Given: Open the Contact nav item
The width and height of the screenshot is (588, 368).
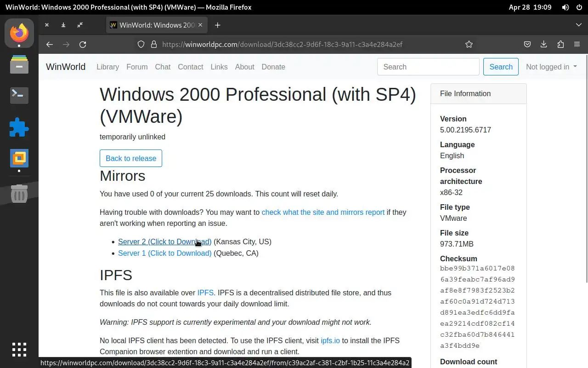Looking at the screenshot, I should pyautogui.click(x=191, y=67).
